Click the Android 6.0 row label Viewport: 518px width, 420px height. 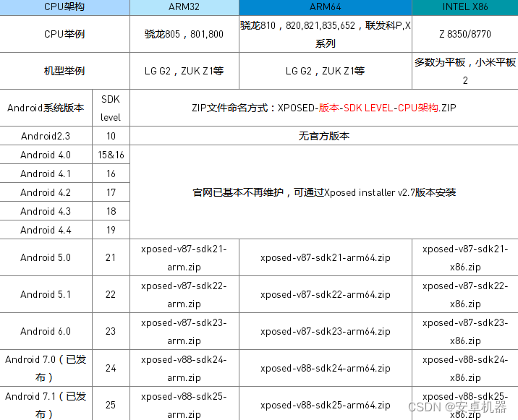46,331
